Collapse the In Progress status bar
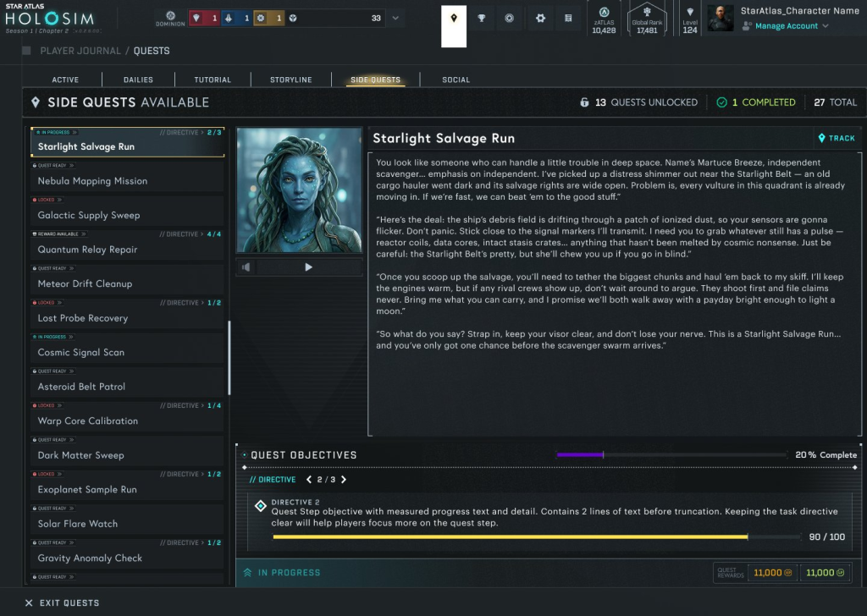Image resolution: width=867 pixels, height=616 pixels. tap(246, 572)
